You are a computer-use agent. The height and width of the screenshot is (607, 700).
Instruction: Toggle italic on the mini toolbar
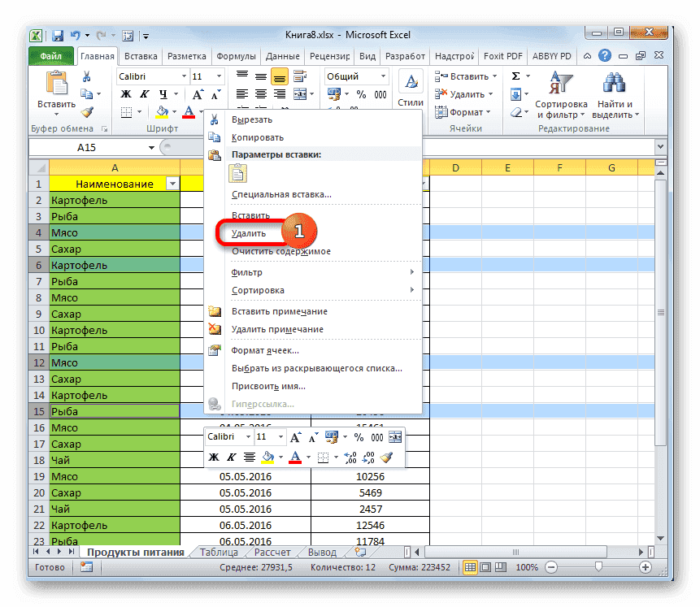click(230, 457)
